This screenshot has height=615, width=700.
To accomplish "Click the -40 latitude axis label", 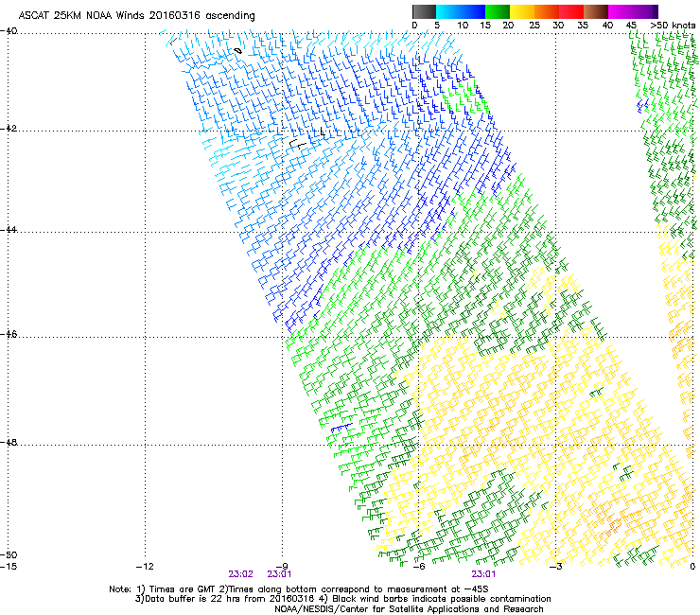I will (x=9, y=31).
